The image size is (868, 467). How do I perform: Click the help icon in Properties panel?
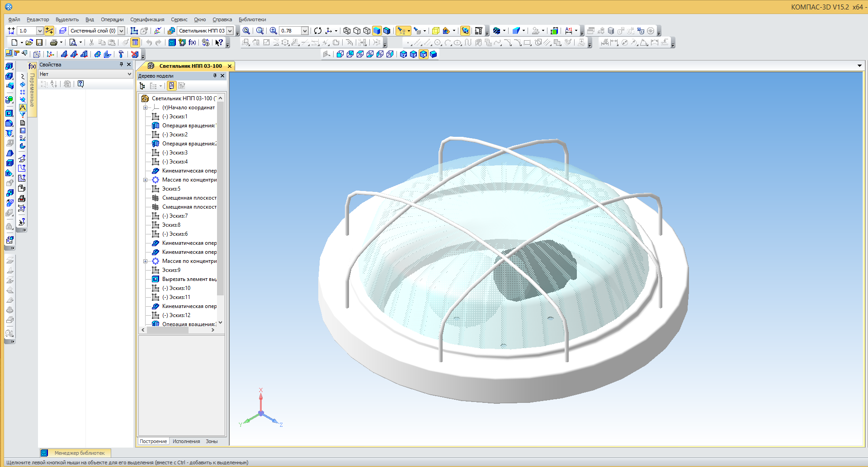click(x=80, y=84)
